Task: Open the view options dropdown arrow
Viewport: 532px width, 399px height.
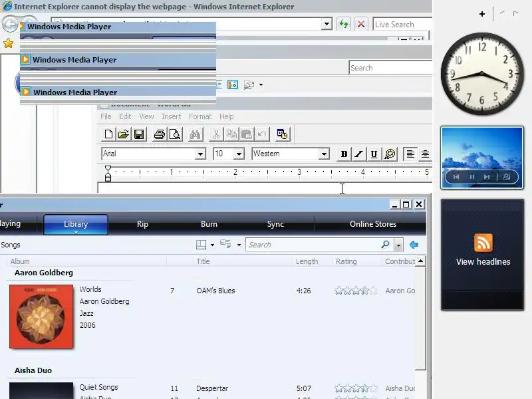Action: [239, 245]
